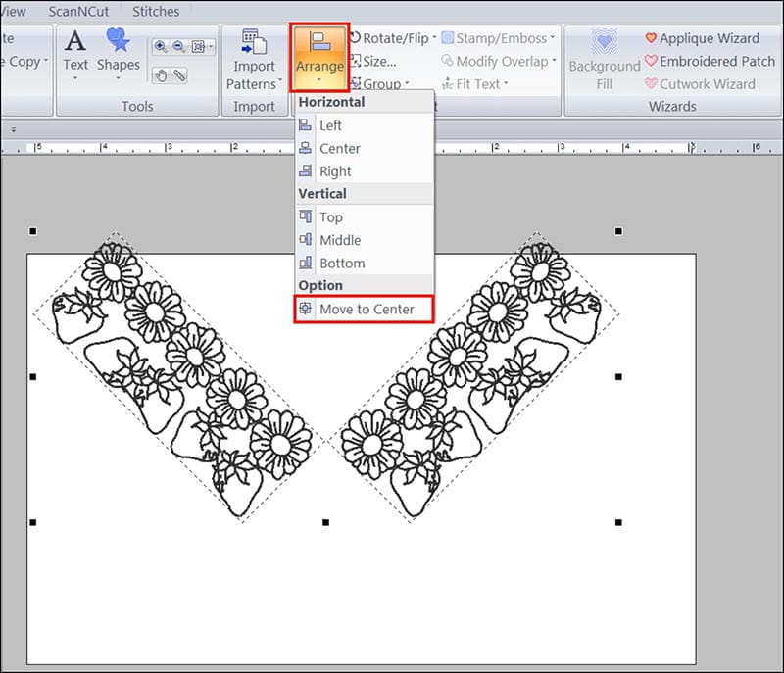Image resolution: width=784 pixels, height=673 pixels.
Task: Select the Pan hand tool
Action: pos(162,74)
